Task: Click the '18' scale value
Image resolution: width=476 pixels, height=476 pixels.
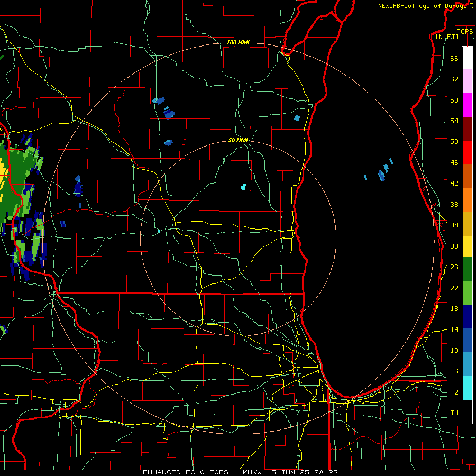Action: (x=454, y=309)
